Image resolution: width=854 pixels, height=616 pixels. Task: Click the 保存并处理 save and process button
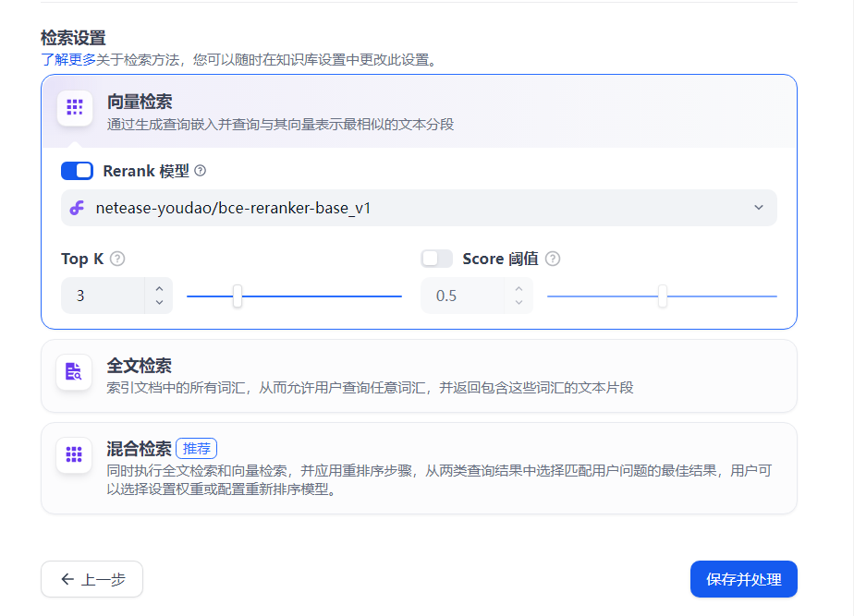743,579
